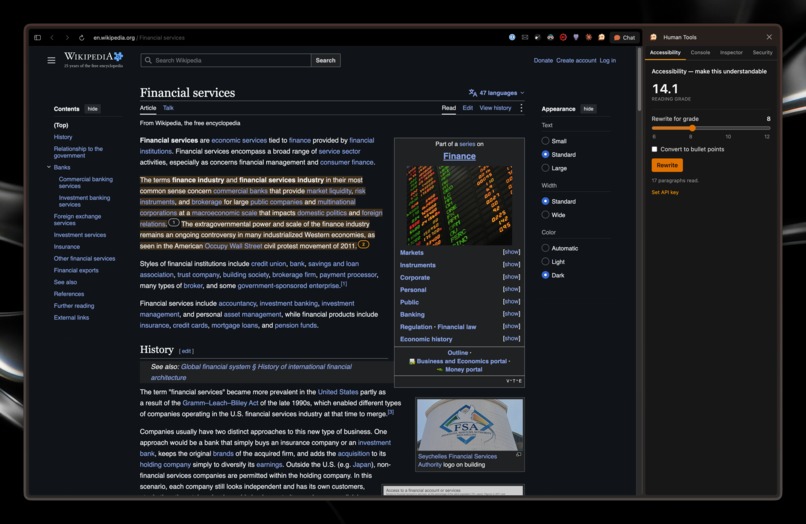Click the finance stock board image
Viewport: 806px width, 524px height.
tap(459, 205)
